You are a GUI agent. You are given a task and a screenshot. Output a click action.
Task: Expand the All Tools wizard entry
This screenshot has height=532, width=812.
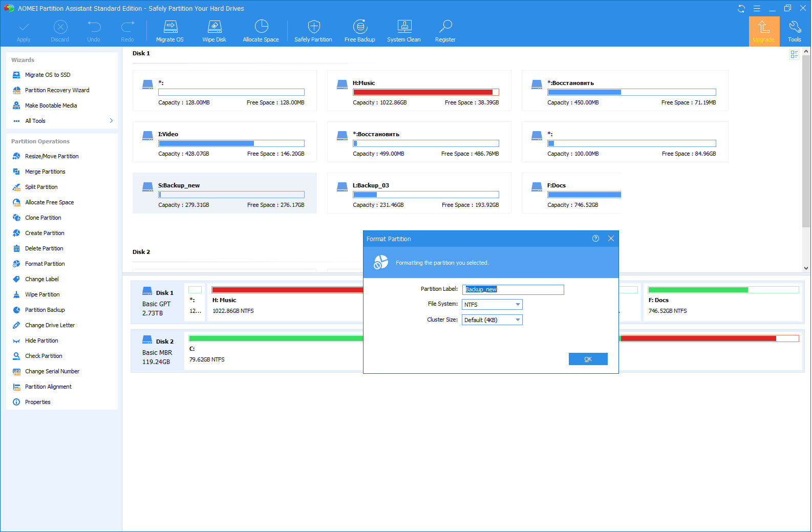pyautogui.click(x=62, y=121)
